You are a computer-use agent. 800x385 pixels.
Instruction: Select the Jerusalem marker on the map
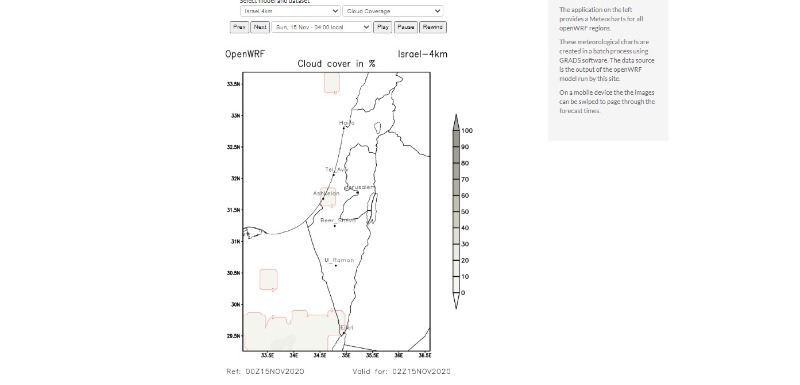point(357,192)
